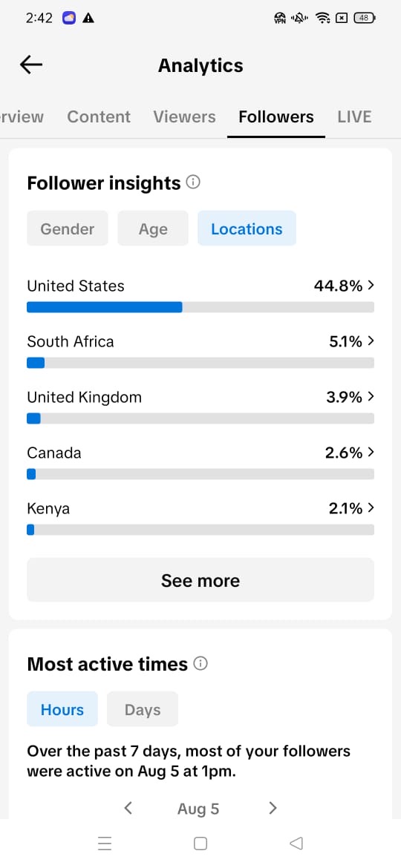The height and width of the screenshot is (868, 401).
Task: Switch active times to Days
Action: (143, 709)
